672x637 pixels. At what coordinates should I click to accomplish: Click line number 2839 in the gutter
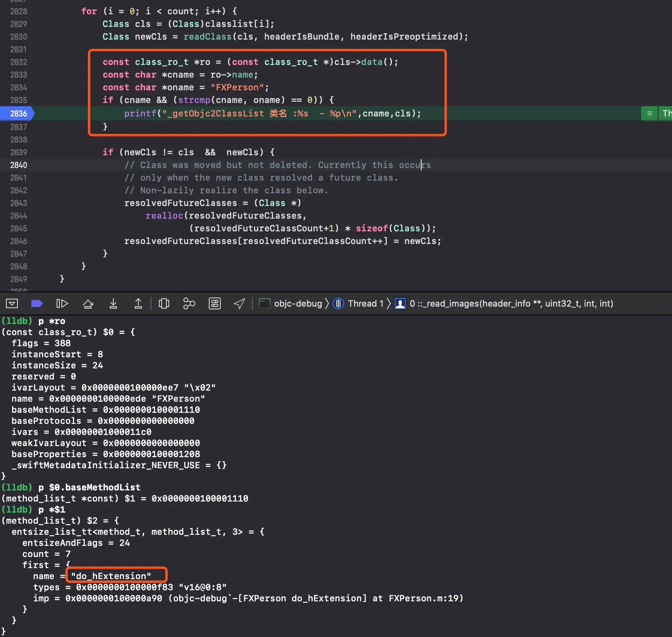point(19,153)
